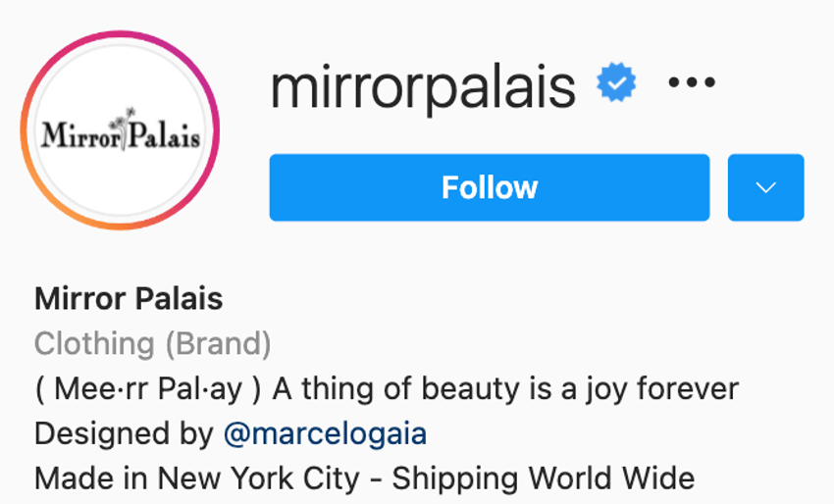834x504 pixels.
Task: Click the flower emblem in the logo
Action: point(122,127)
